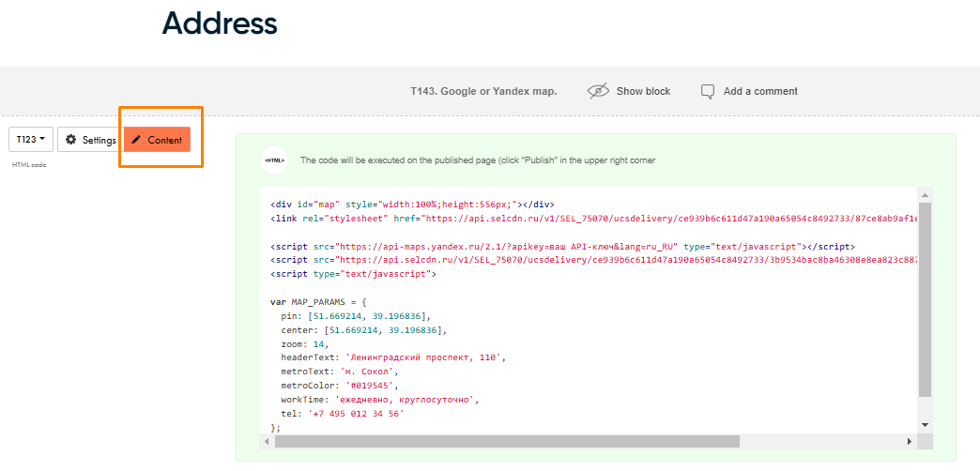980x471 pixels.
Task: Click the script type="text/javascript" opening tag line
Action: pos(354,274)
